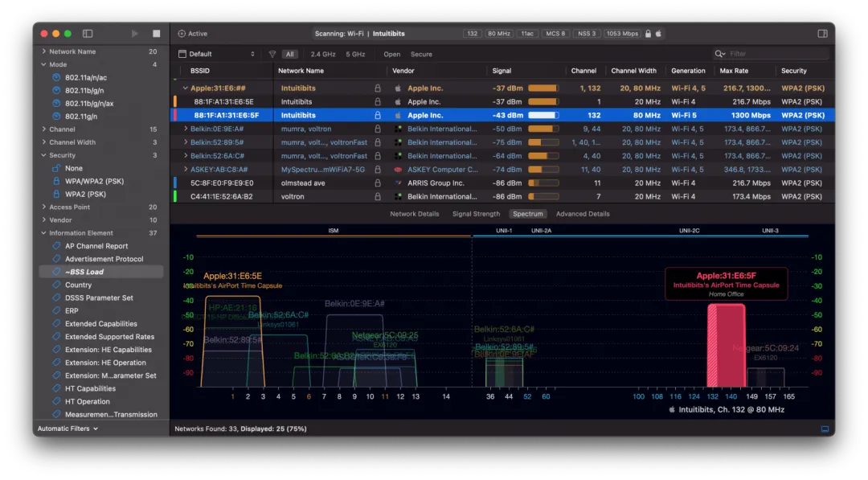Switch to the Signal Strength tab
Screen dimensions: 868x480
[476, 214]
